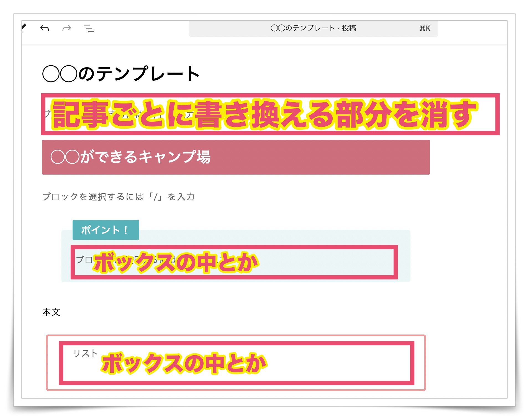Redo the reverted change
This screenshot has height=420, width=529.
(x=67, y=28)
